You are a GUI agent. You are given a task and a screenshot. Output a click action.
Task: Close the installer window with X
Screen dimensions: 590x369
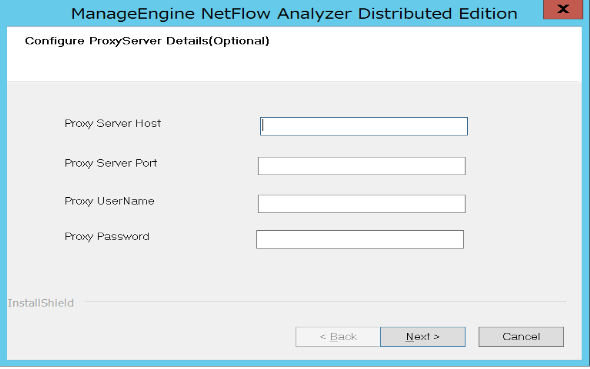pyautogui.click(x=563, y=9)
